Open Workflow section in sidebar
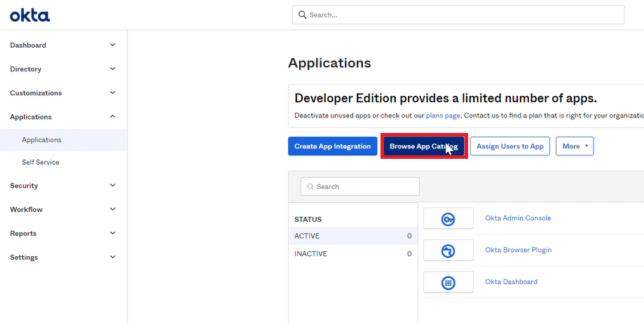The height and width of the screenshot is (324, 644). [63, 209]
